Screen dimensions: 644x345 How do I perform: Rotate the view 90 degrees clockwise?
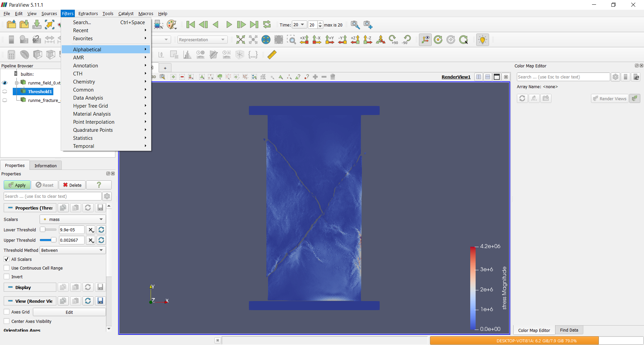tap(393, 40)
